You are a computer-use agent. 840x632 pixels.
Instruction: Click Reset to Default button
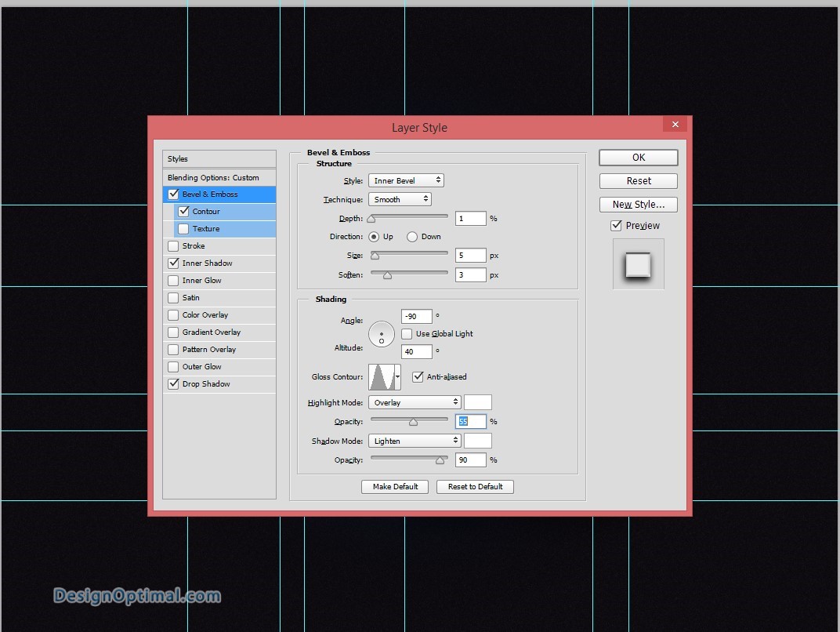(x=475, y=487)
